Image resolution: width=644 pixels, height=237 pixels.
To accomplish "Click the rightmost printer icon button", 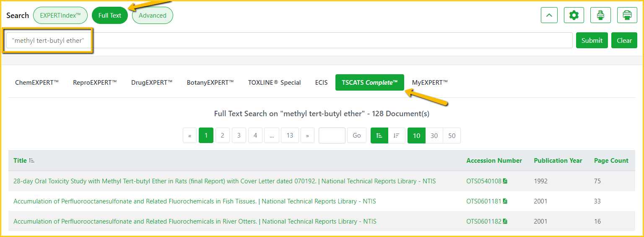I will click(x=627, y=16).
